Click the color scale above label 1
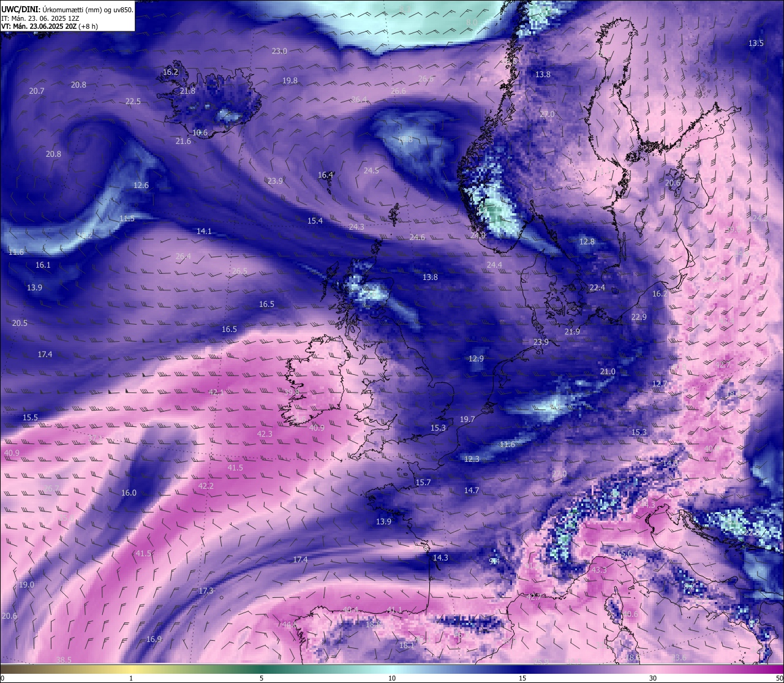 pos(131,668)
